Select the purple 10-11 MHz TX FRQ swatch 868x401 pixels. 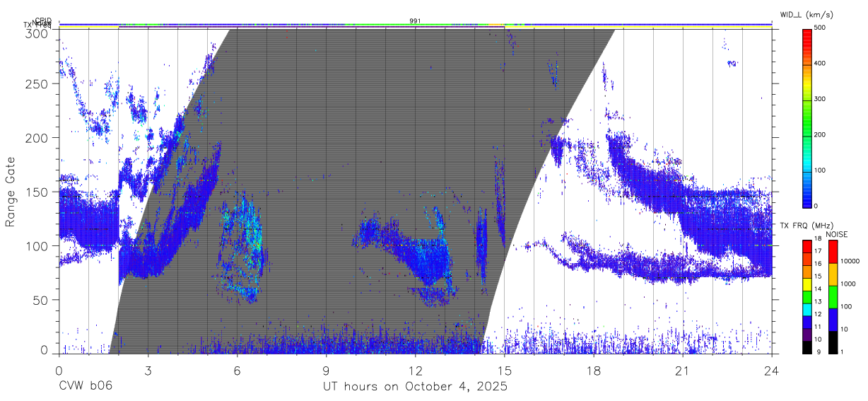(x=807, y=334)
